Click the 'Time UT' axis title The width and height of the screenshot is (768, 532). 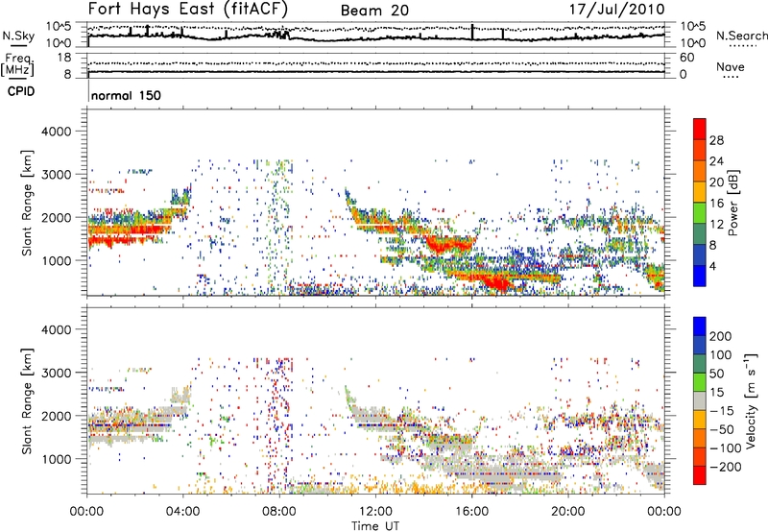[x=375, y=525]
